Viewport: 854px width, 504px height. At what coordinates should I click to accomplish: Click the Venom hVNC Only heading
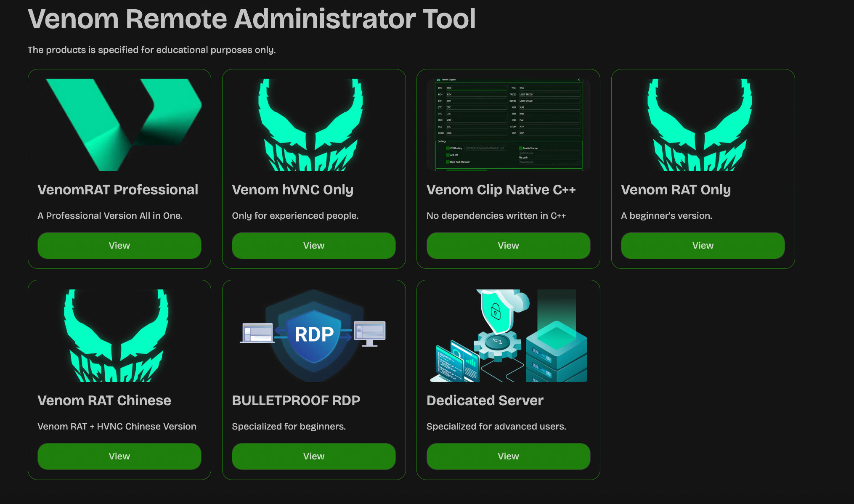(292, 190)
